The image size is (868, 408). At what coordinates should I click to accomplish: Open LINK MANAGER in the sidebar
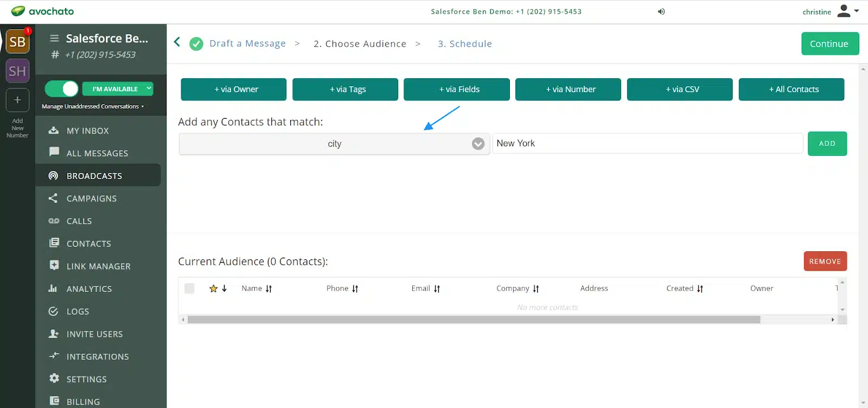point(98,266)
